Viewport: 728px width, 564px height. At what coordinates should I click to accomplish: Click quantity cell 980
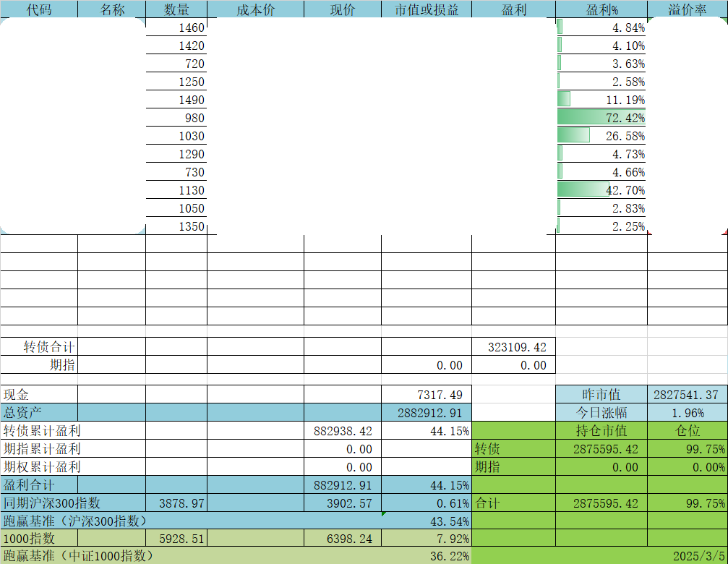[176, 118]
